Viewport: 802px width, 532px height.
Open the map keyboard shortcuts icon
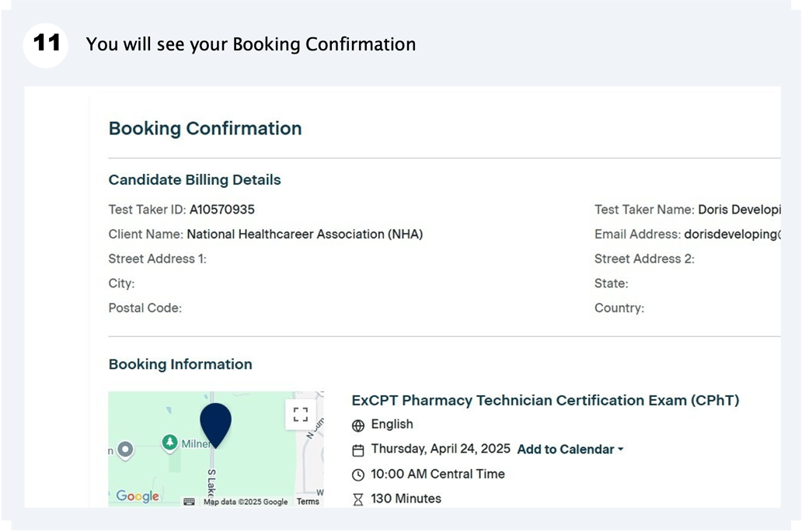click(x=189, y=502)
